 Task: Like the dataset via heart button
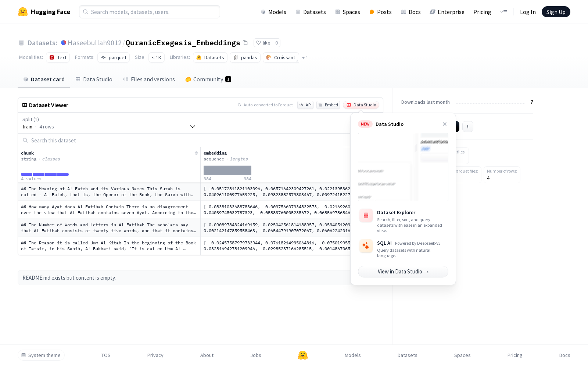pyautogui.click(x=263, y=43)
